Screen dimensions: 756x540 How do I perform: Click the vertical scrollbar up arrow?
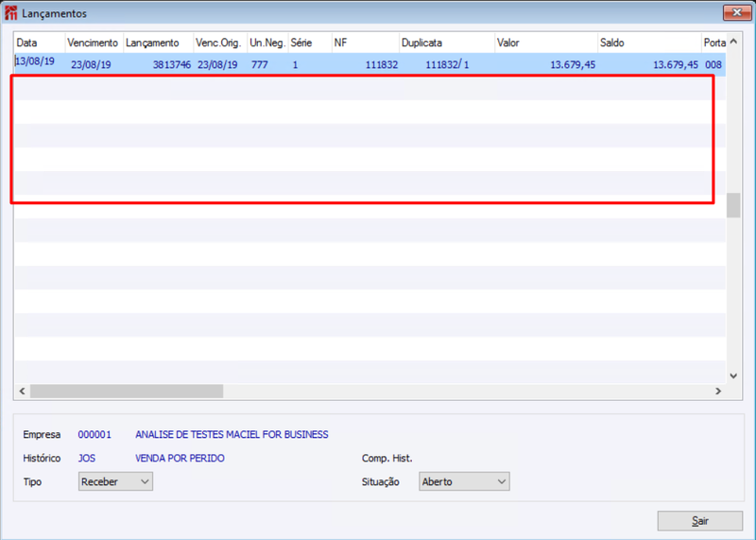[x=733, y=42]
